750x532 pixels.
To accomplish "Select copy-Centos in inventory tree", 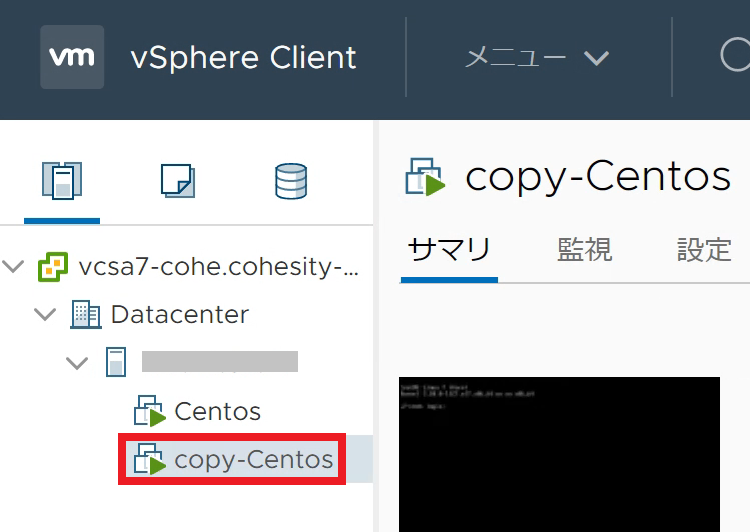I will tap(254, 459).
